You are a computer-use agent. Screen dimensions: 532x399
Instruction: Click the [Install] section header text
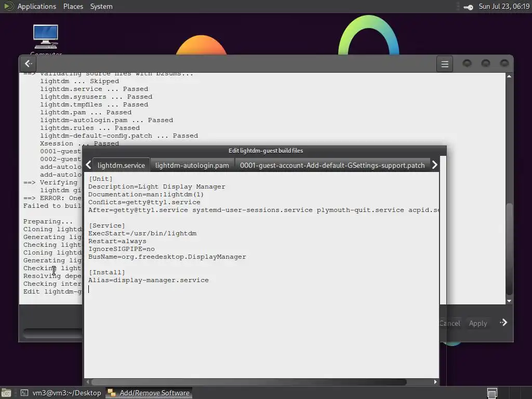coord(107,272)
